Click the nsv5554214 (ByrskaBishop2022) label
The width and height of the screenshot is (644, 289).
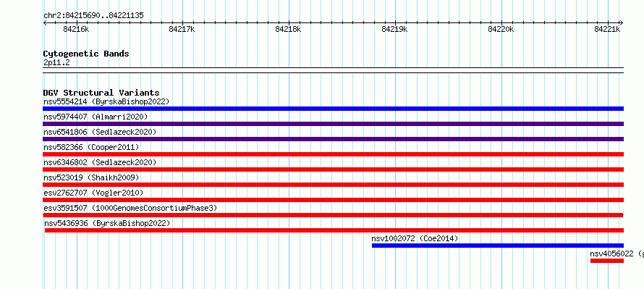point(106,101)
